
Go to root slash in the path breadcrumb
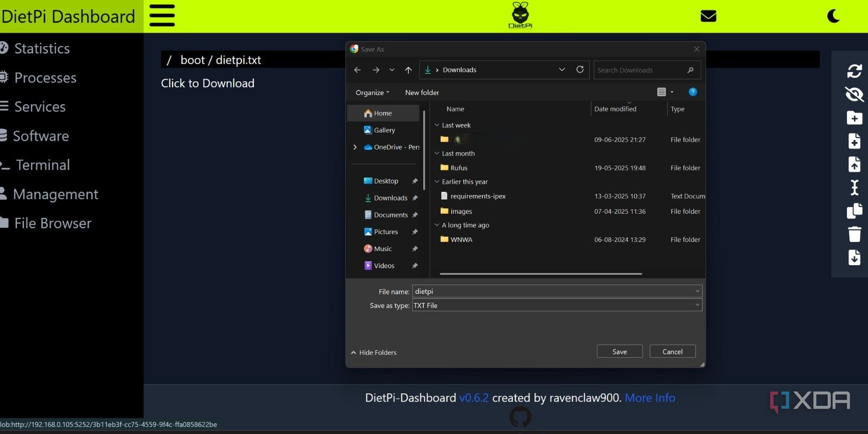point(169,60)
